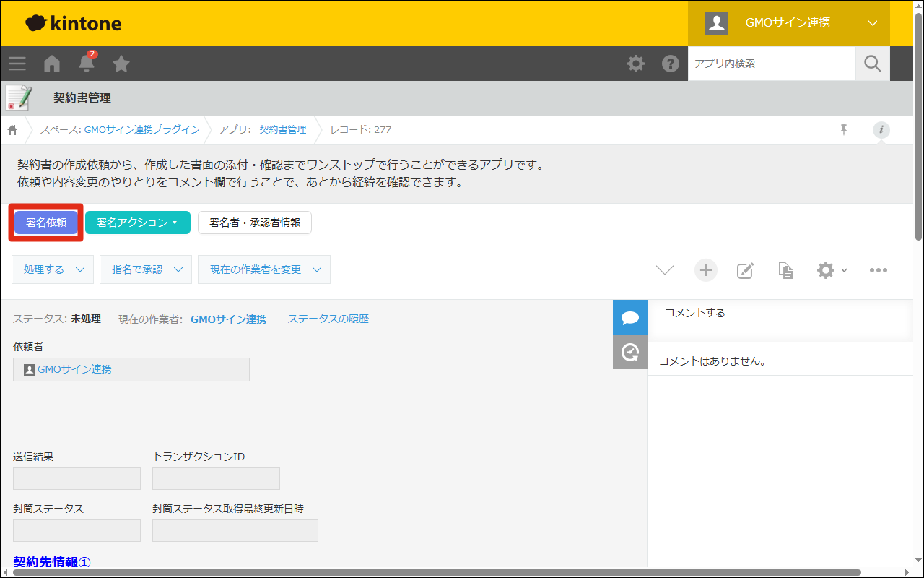Open the GMOサイン連携 user account dropdown
The height and width of the screenshot is (578, 924).
pyautogui.click(x=789, y=23)
